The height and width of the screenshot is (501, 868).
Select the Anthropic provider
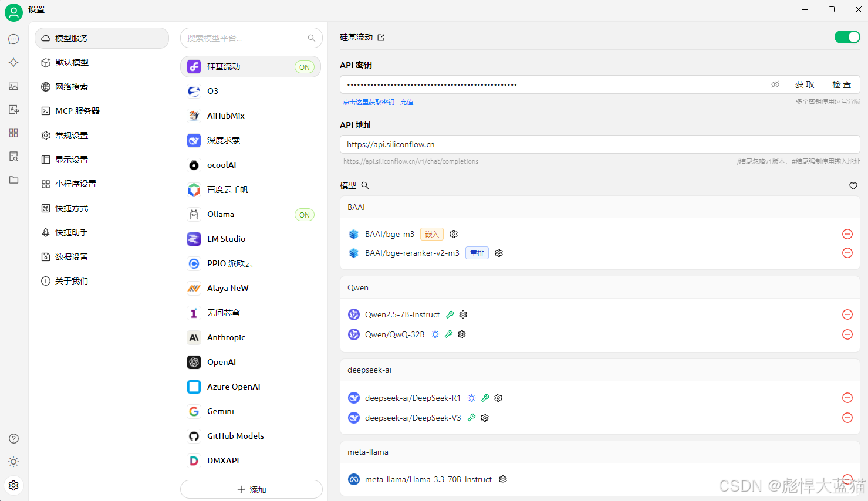(251, 337)
